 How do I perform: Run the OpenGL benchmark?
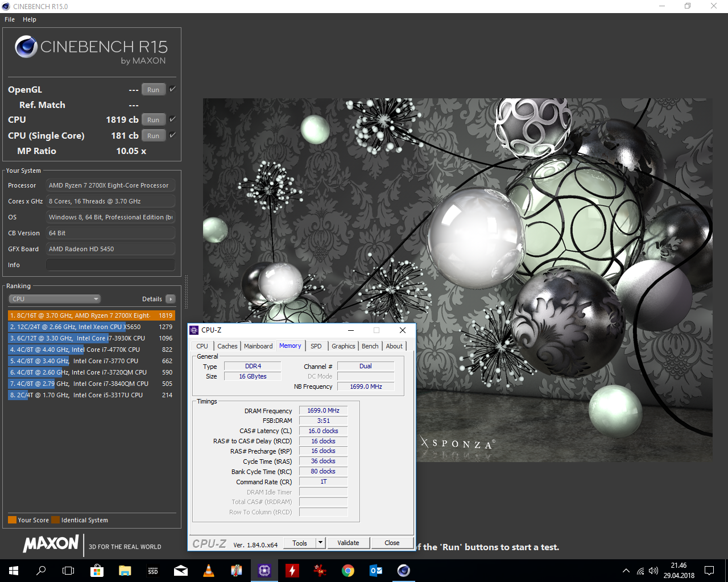click(x=154, y=90)
